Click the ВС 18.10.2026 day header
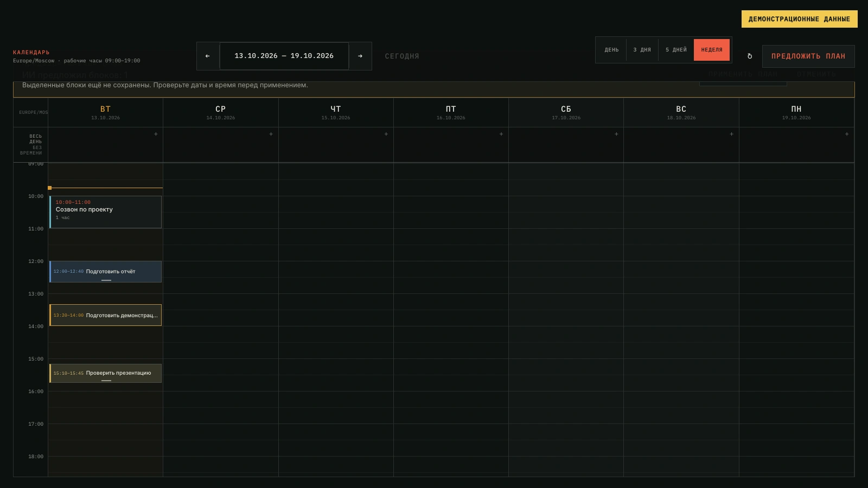 tap(681, 113)
